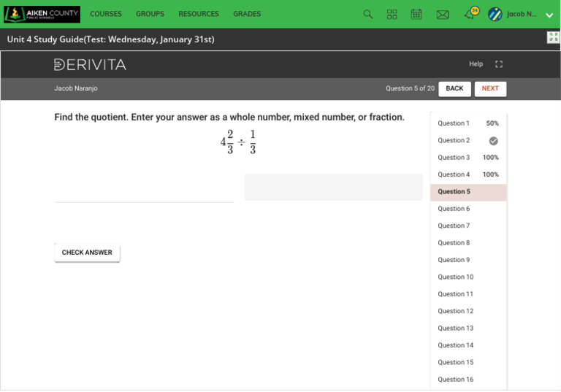Go to Question 9 in the list
Image resolution: width=561 pixels, height=392 pixels.
(x=468, y=260)
